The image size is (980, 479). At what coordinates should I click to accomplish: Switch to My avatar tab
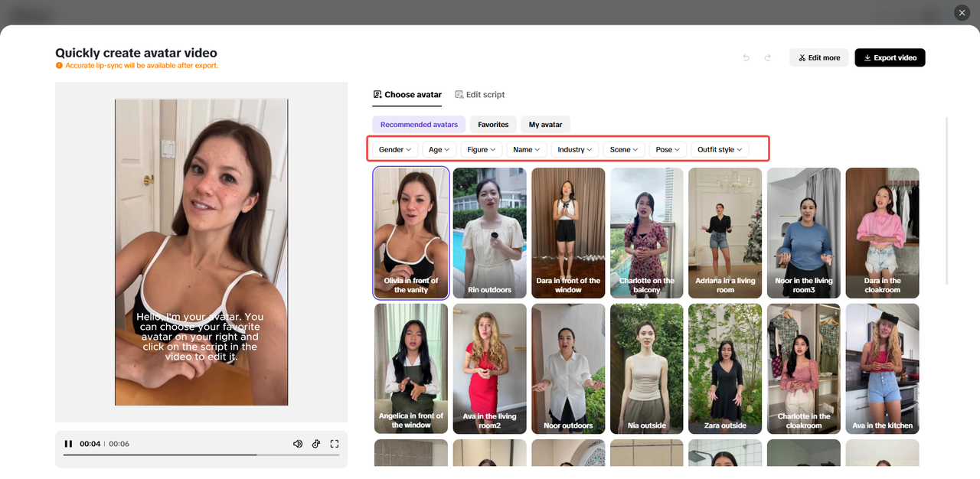point(546,125)
